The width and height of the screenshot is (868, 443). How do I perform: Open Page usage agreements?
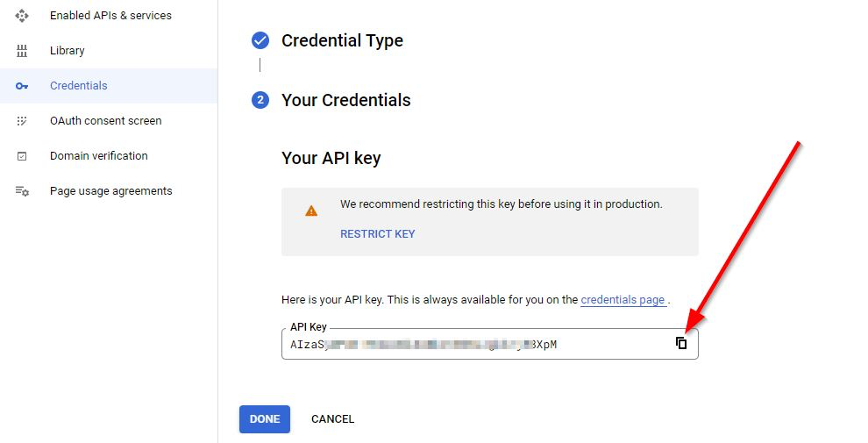[x=110, y=191]
